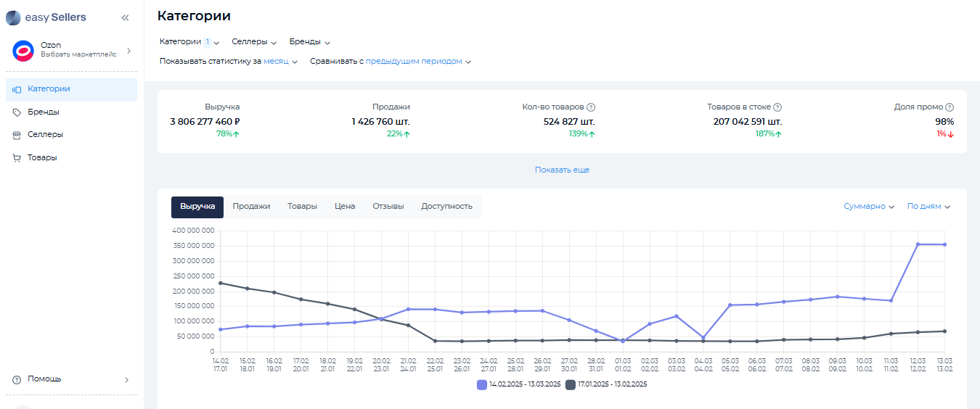Collapse the sidebar with double-chevron icon
Image resolution: width=980 pixels, height=409 pixels.
pyautogui.click(x=125, y=17)
